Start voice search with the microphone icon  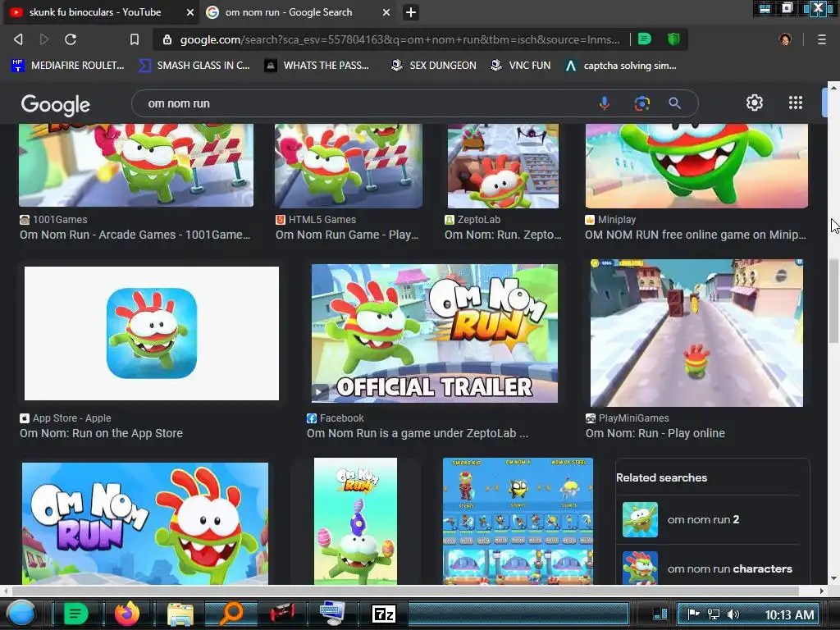tap(605, 103)
